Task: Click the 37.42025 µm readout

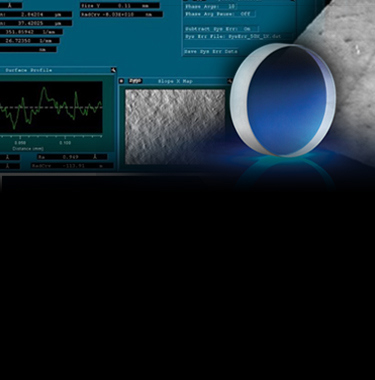Action: pos(36,23)
